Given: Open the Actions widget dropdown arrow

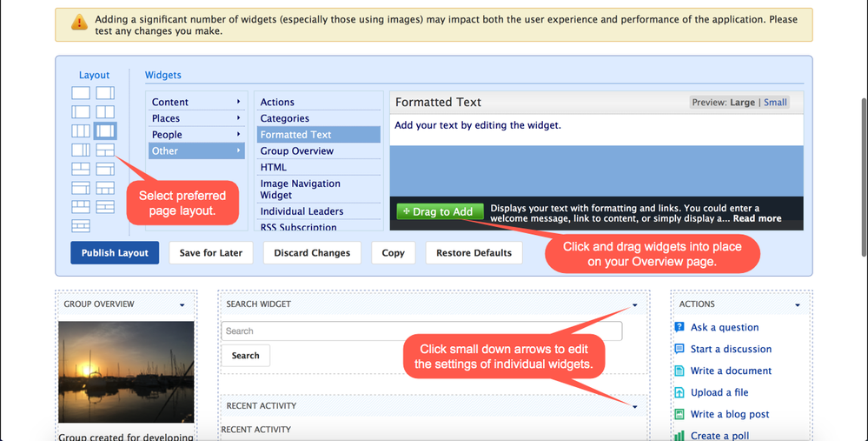Looking at the screenshot, I should click(797, 305).
